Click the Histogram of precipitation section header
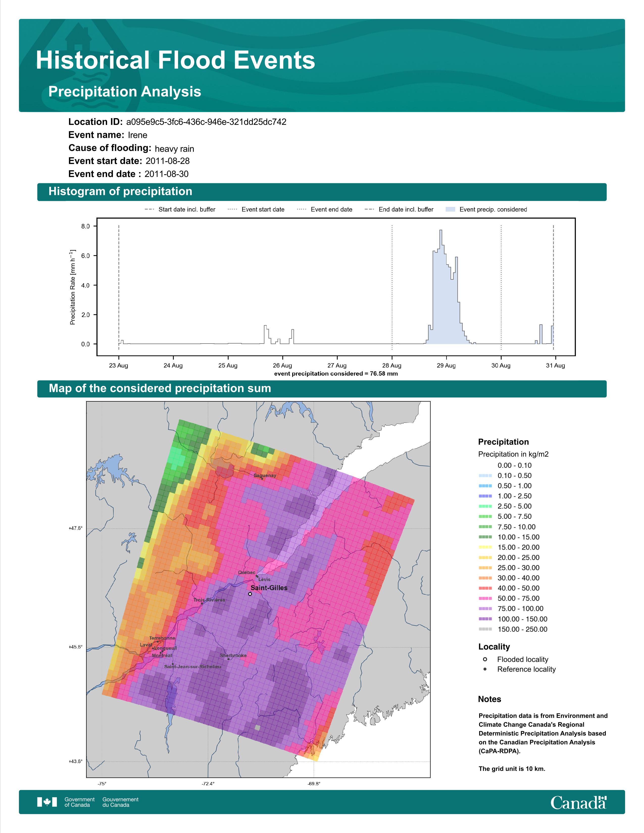644x833 pixels. [x=120, y=192]
